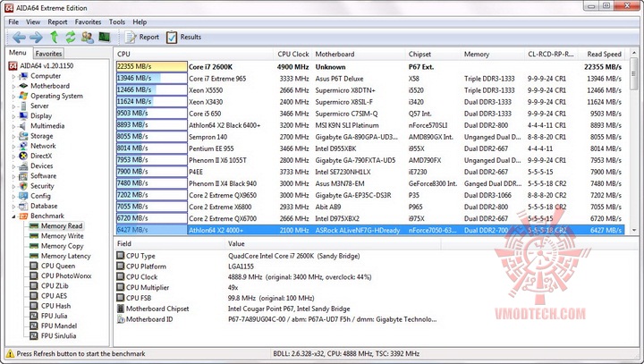
Task: Select the CPU PhotoWorxx benchmark icon
Action: coord(34,276)
